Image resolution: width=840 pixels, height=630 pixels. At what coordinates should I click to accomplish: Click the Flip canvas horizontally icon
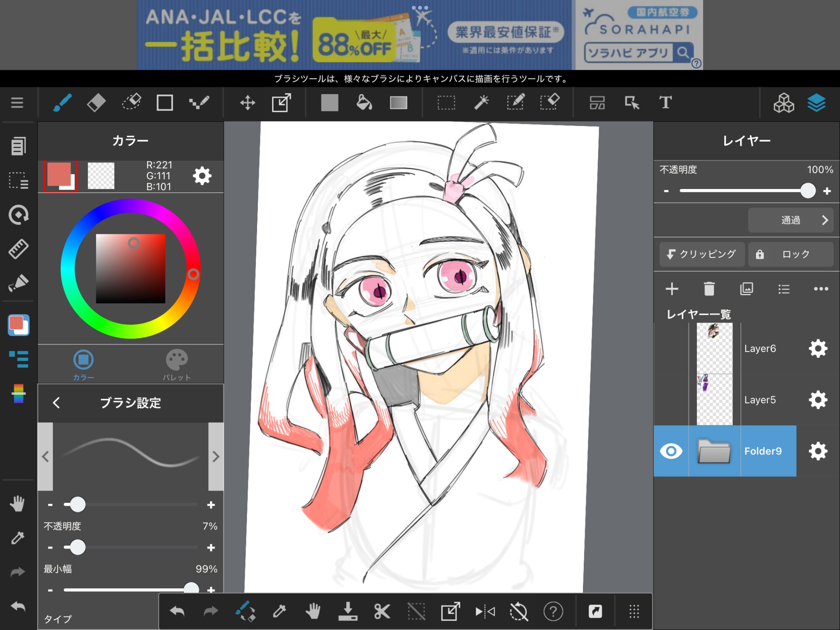485,612
